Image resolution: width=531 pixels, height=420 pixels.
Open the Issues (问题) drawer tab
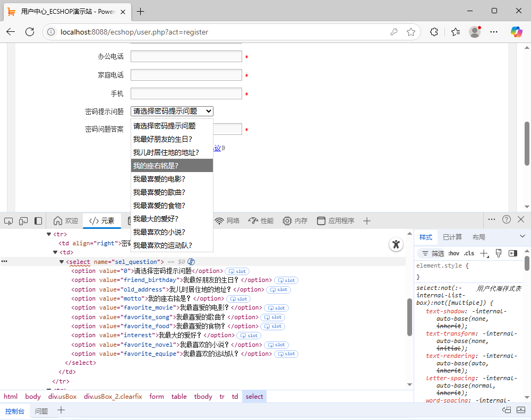[x=41, y=411]
